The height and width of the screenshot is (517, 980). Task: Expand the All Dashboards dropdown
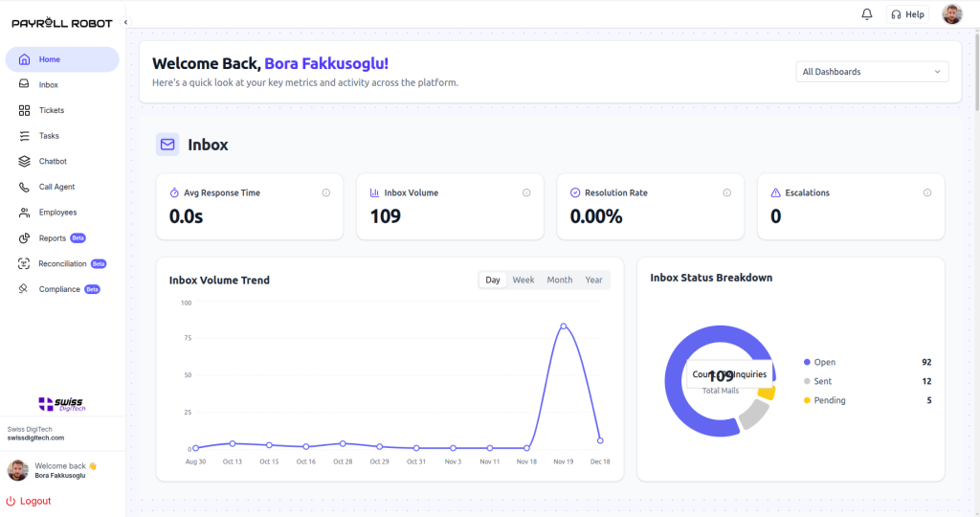[x=871, y=72]
